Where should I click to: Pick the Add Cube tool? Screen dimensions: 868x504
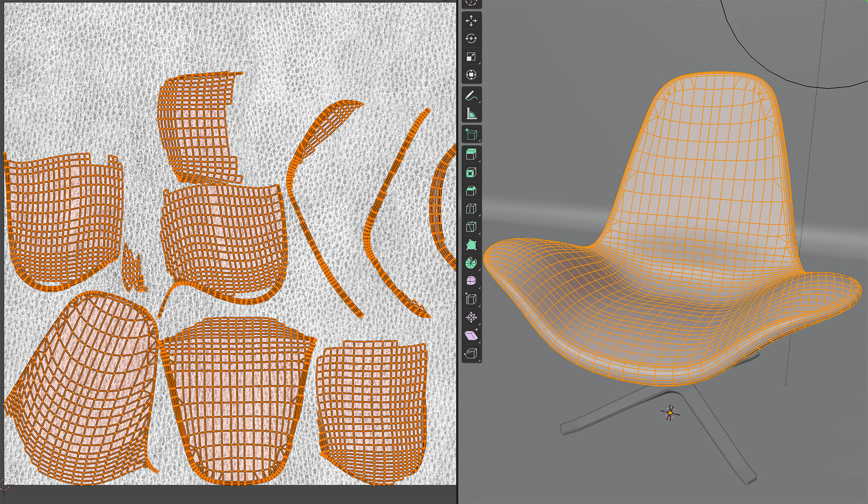[x=471, y=134]
